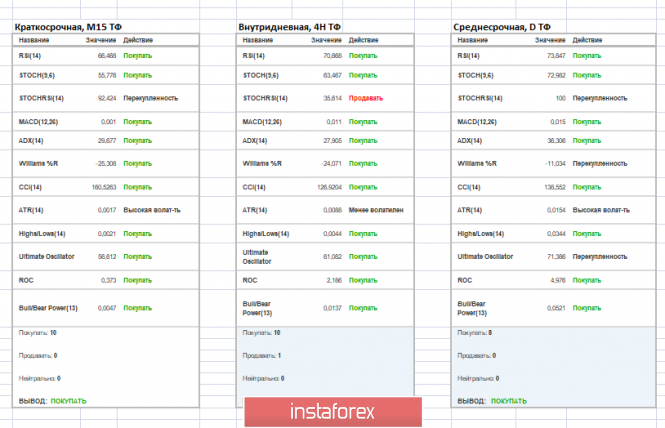Select 'Покупать: 10' summary in M15 table
665x428 pixels.
38,333
